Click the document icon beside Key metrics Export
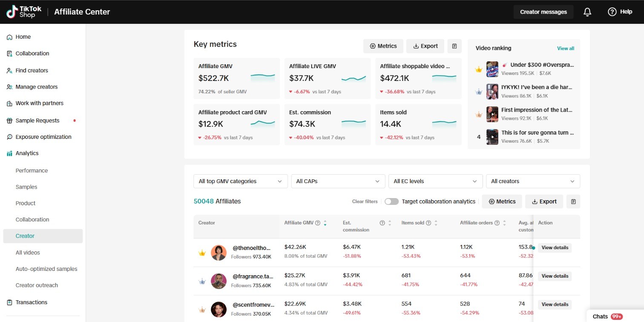 coord(454,46)
